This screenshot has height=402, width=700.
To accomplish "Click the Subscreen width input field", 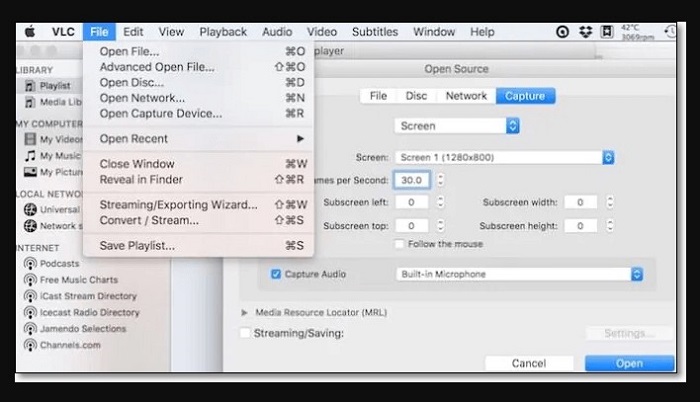I will pyautogui.click(x=580, y=202).
